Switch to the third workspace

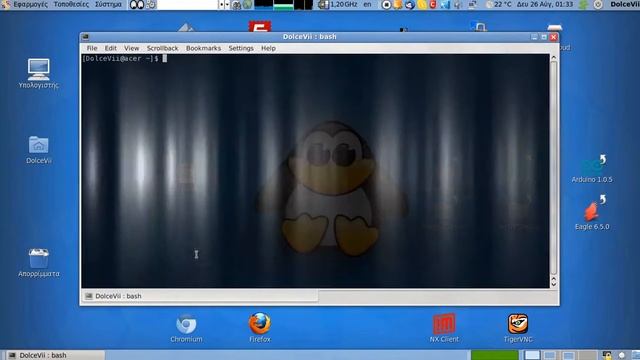[568, 355]
